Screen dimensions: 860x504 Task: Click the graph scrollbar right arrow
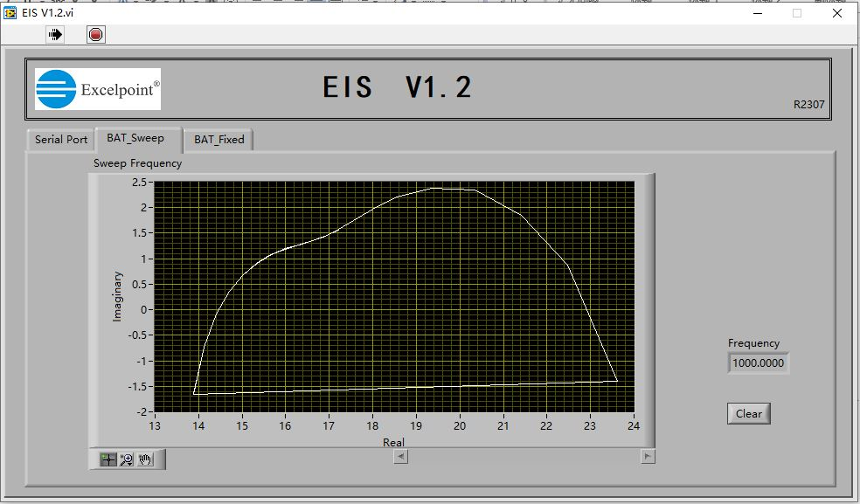[647, 456]
